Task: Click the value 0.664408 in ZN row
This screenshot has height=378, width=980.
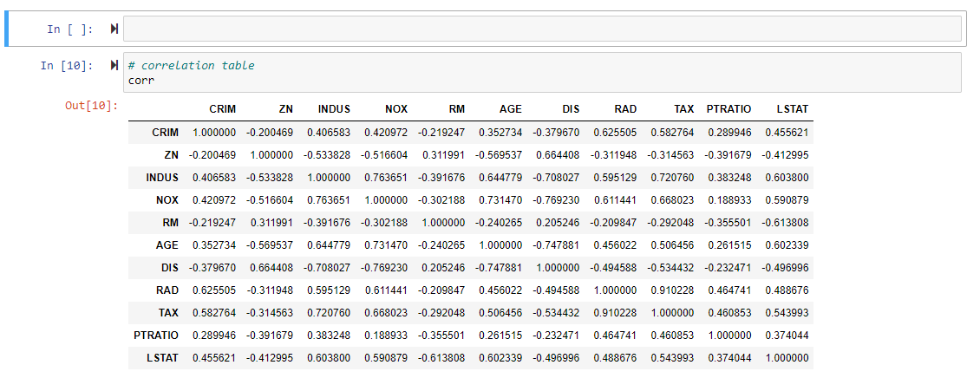Action: click(x=559, y=155)
